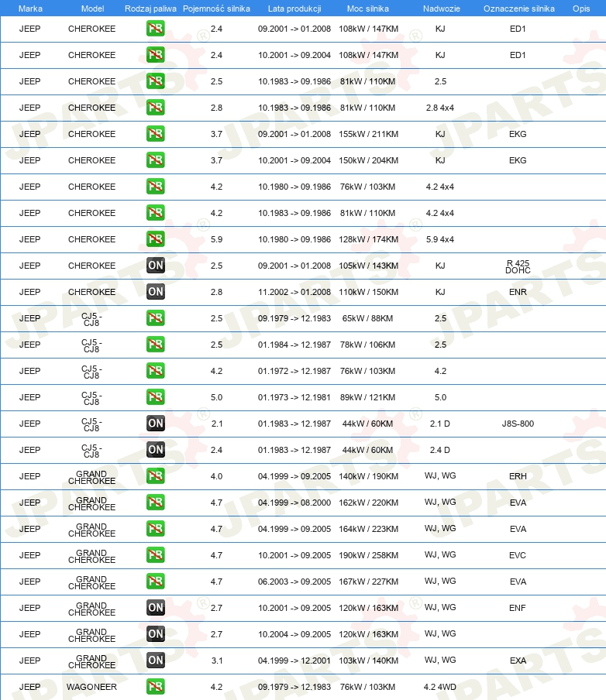Click petrol icon in Wagoneer row
This screenshot has height=700, width=606.
156,687
